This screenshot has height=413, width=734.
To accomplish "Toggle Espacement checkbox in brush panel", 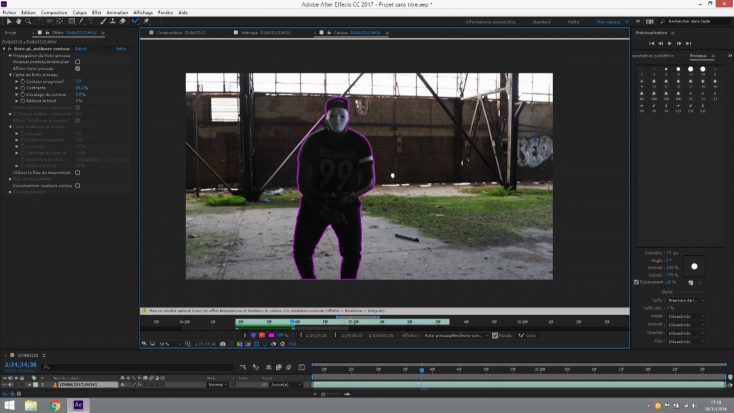I will (x=636, y=282).
